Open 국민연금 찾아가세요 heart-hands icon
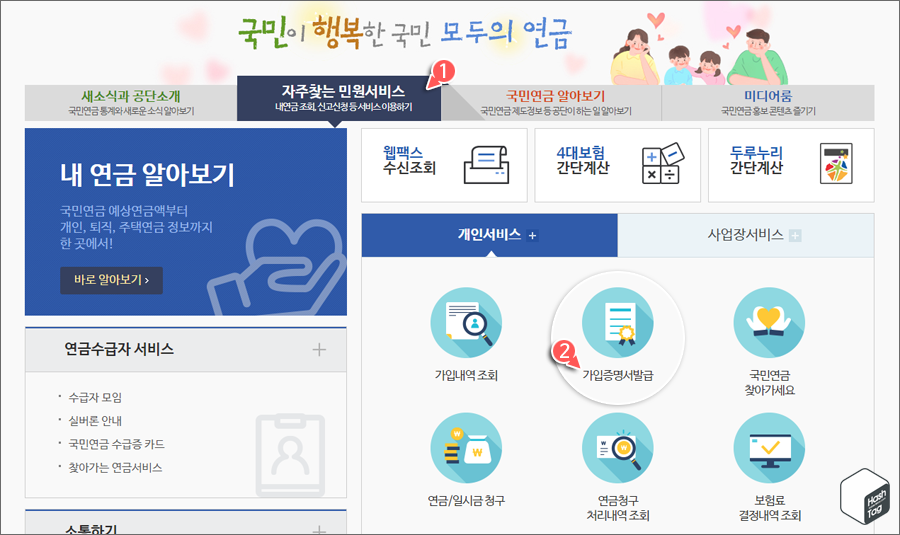Image resolution: width=900 pixels, height=535 pixels. (769, 323)
